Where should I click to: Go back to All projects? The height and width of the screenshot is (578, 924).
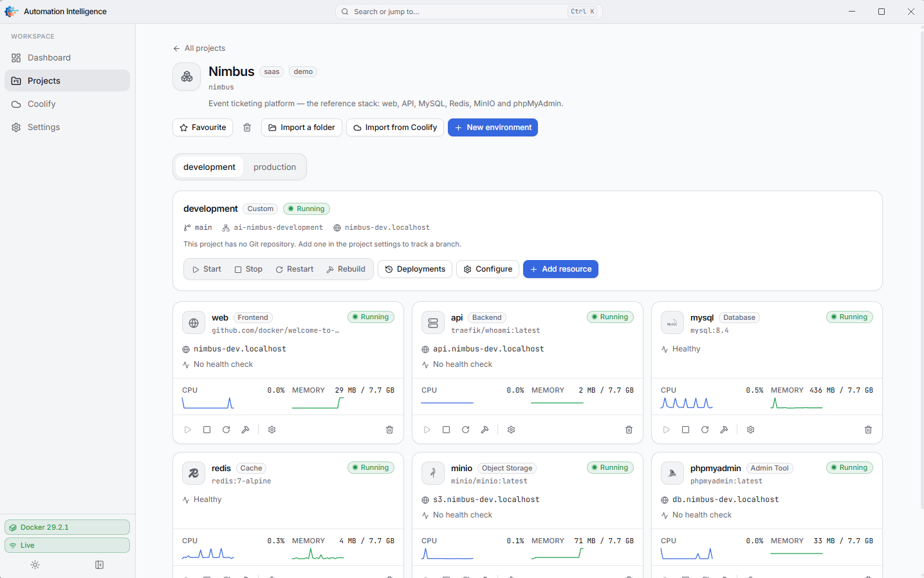point(199,48)
